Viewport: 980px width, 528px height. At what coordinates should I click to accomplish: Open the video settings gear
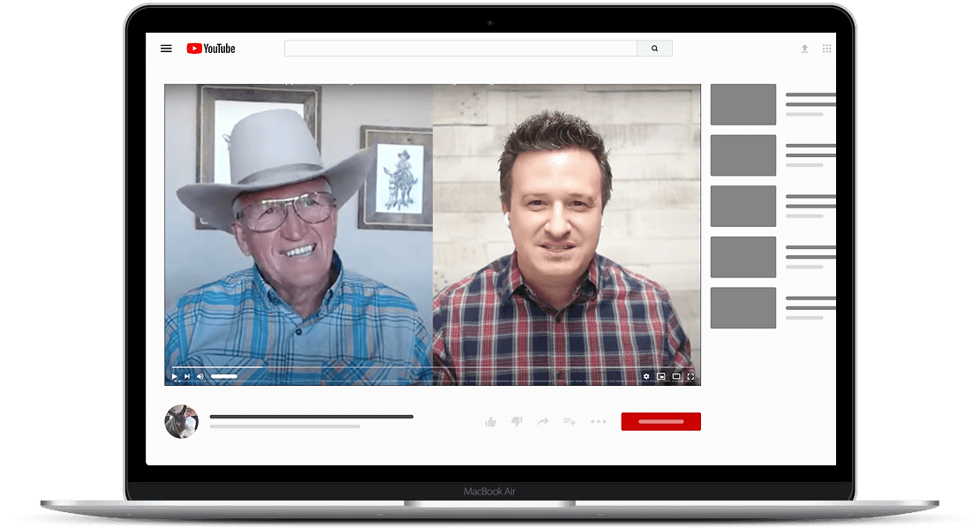click(x=646, y=376)
